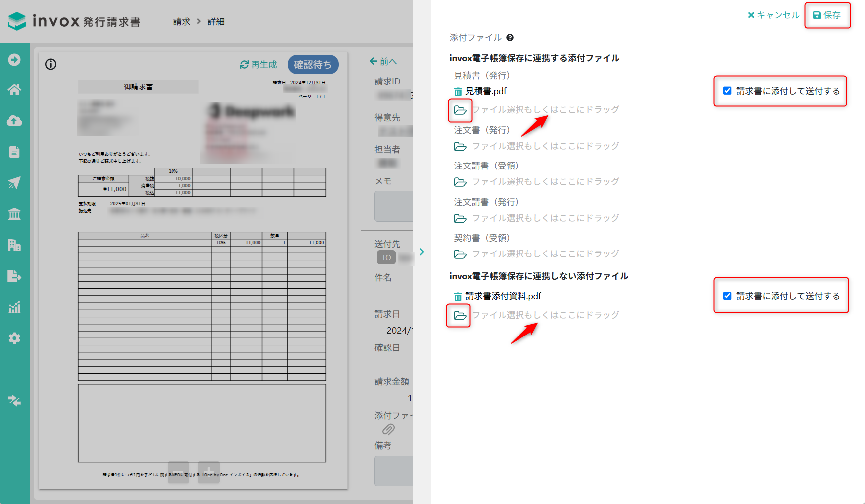
Task: Open the file export sidebar icon
Action: tap(14, 276)
